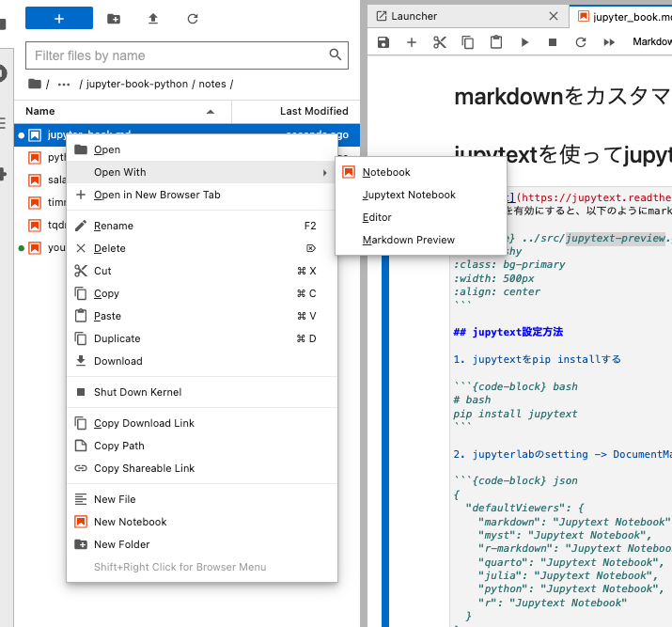
Task: Open with Jupytext Notebook
Action: 421,195
